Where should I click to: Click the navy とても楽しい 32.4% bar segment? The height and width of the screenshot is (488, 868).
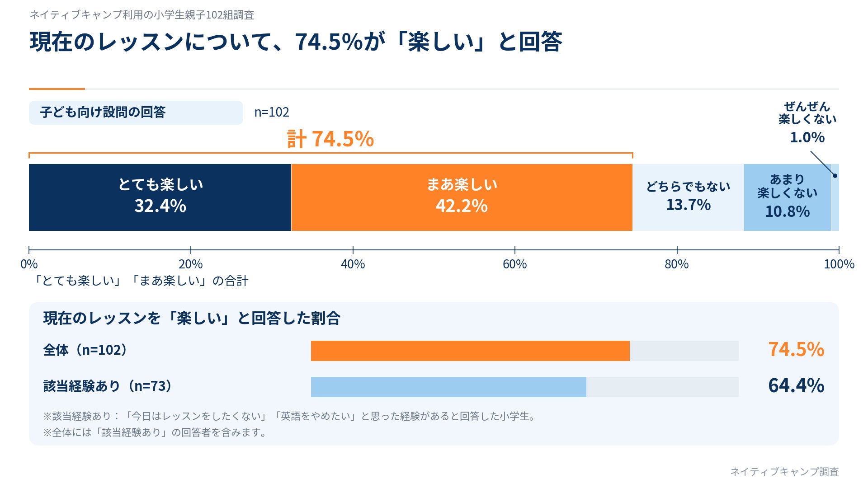160,197
